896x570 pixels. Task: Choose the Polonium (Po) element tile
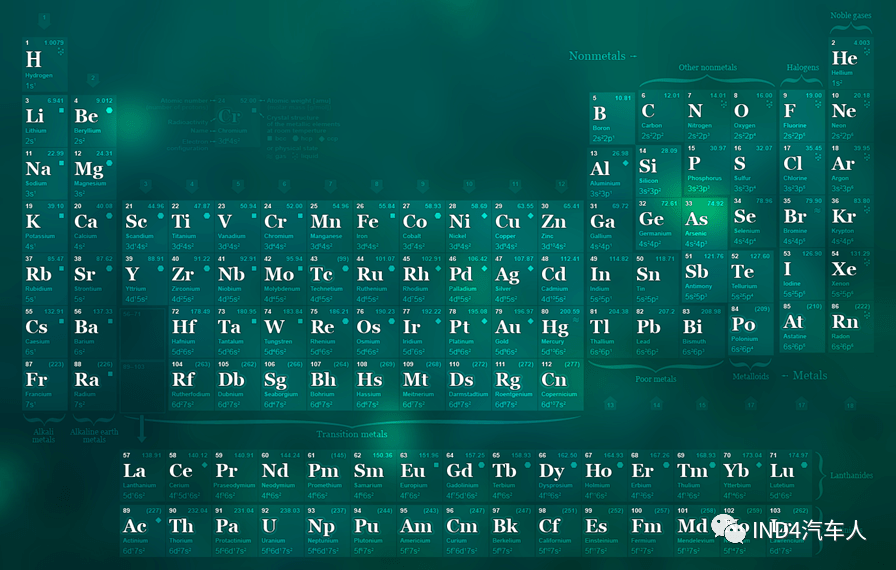click(x=751, y=330)
